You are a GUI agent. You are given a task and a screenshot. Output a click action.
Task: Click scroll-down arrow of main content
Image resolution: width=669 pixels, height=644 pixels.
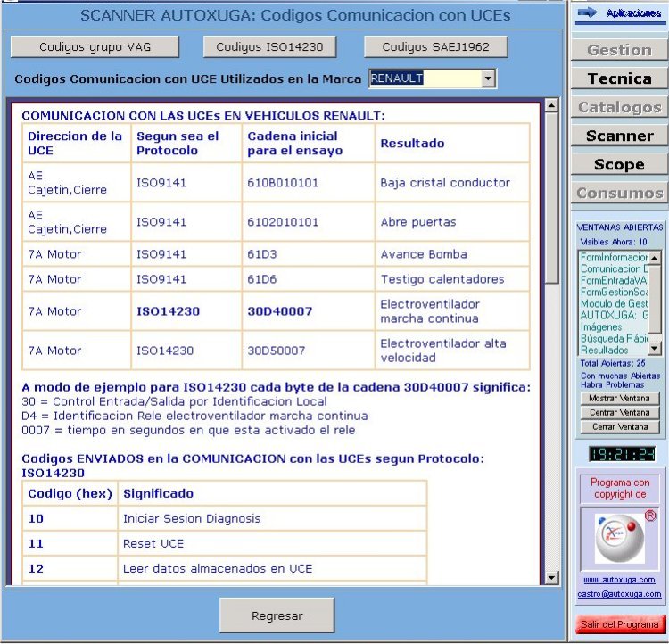click(551, 578)
